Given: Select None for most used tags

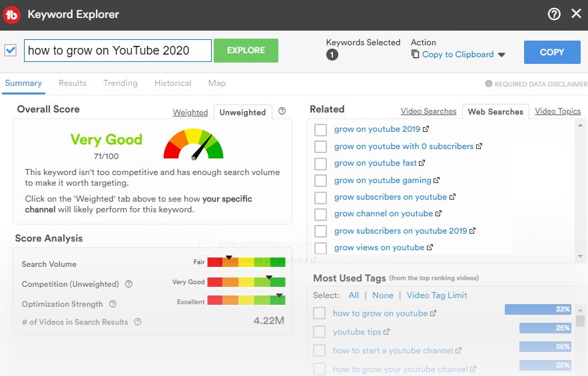Looking at the screenshot, I should tap(383, 295).
